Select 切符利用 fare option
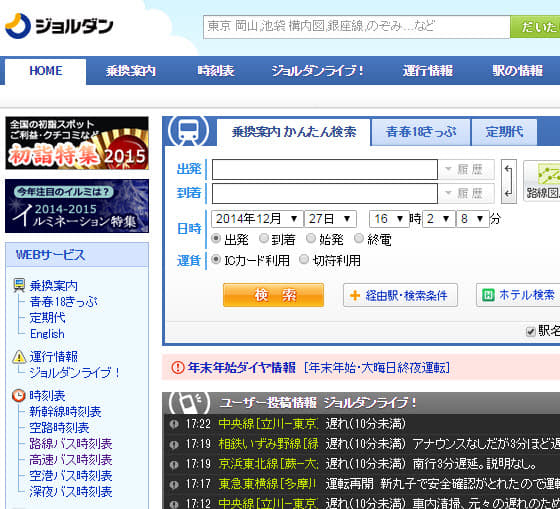This screenshot has width=560, height=509. 304,259
